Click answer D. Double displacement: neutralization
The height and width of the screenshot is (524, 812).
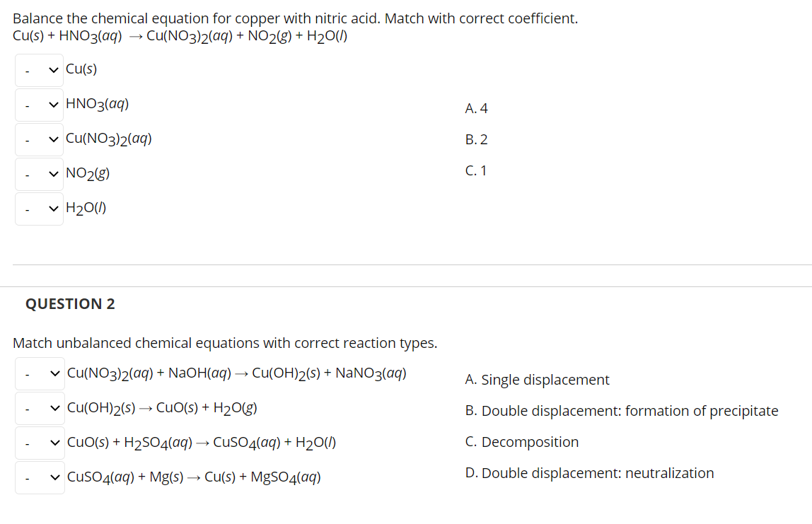pos(589,472)
